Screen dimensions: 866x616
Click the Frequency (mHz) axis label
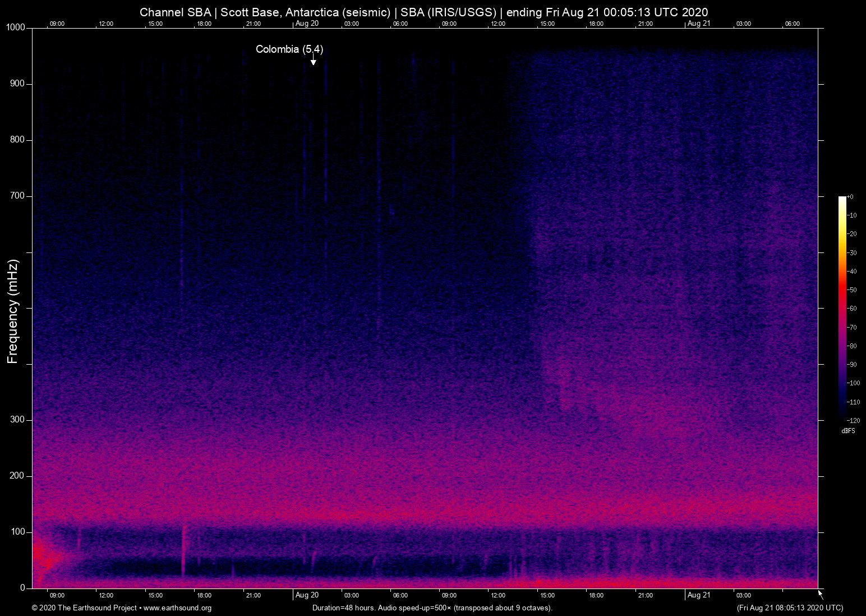click(x=13, y=311)
